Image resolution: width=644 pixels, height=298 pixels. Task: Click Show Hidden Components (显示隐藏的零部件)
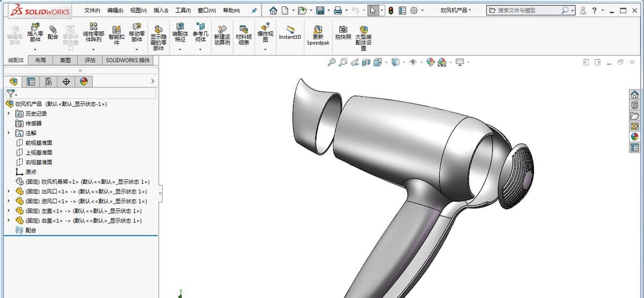click(x=158, y=38)
